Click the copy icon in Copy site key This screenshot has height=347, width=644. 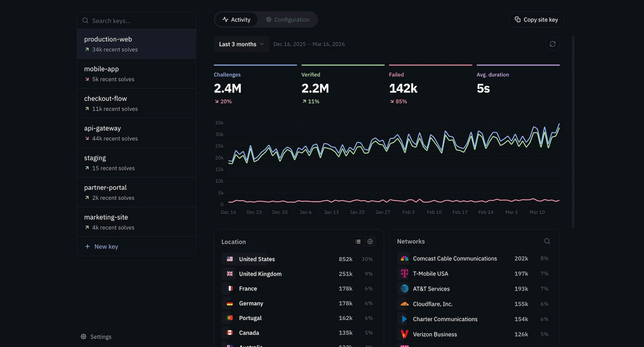pos(518,19)
